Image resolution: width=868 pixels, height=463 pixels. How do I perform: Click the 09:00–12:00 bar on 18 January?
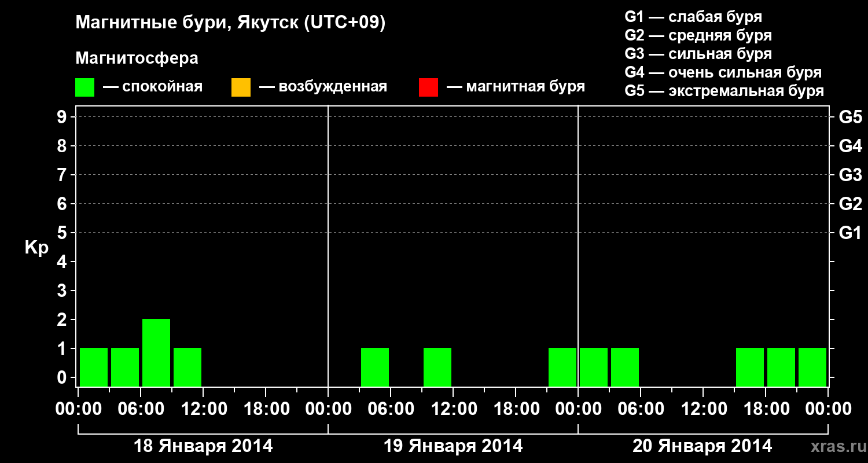pyautogui.click(x=187, y=367)
